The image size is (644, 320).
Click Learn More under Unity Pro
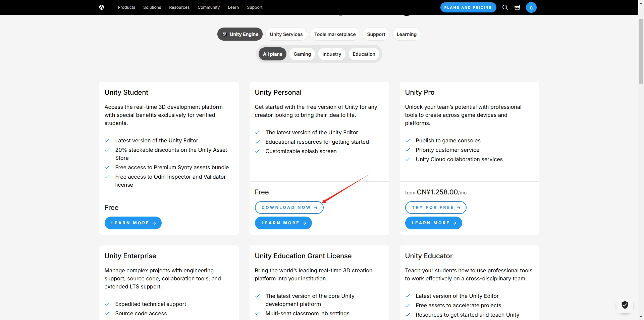[434, 223]
